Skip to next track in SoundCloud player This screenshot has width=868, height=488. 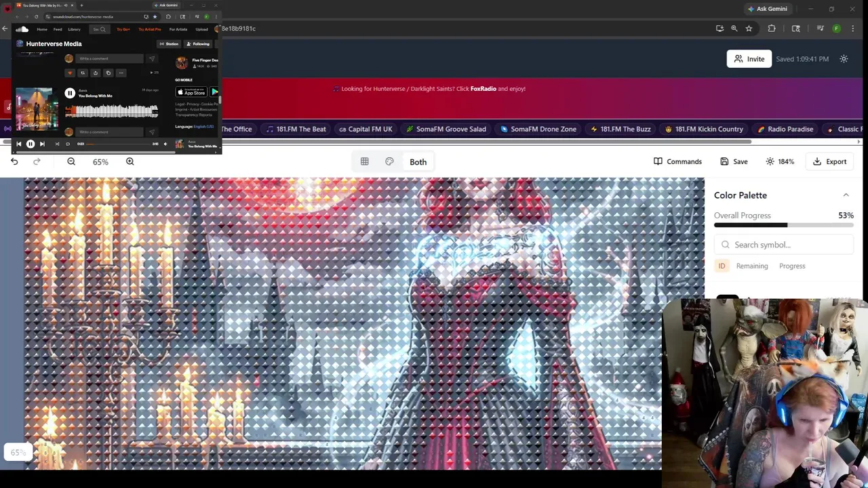coord(42,144)
